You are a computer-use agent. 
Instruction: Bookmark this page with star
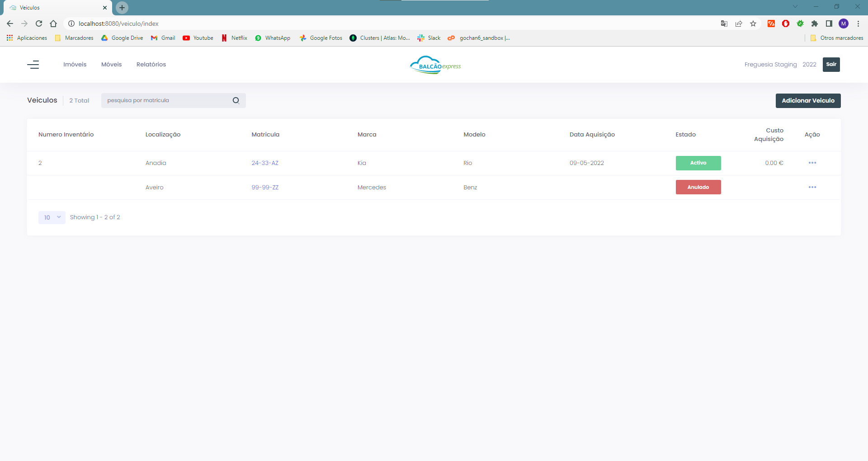coord(753,24)
